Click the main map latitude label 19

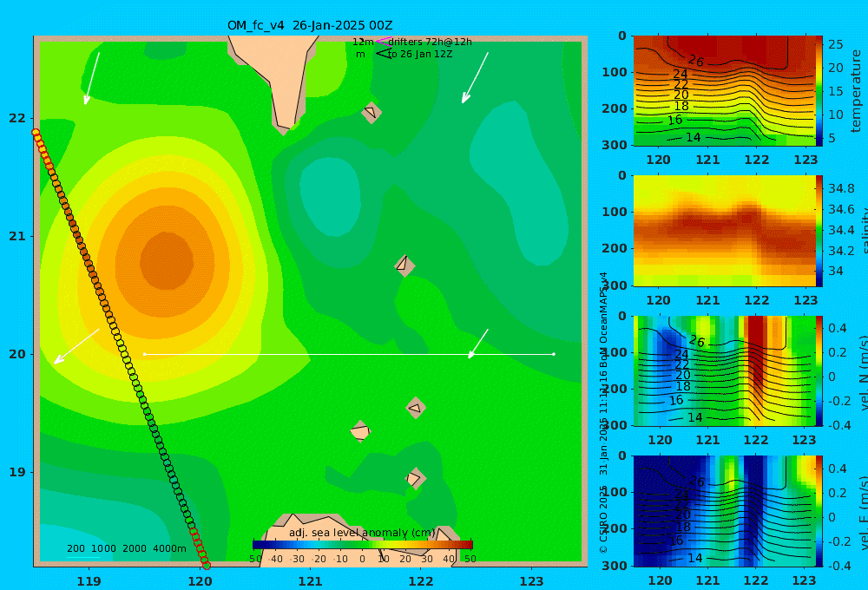point(17,472)
